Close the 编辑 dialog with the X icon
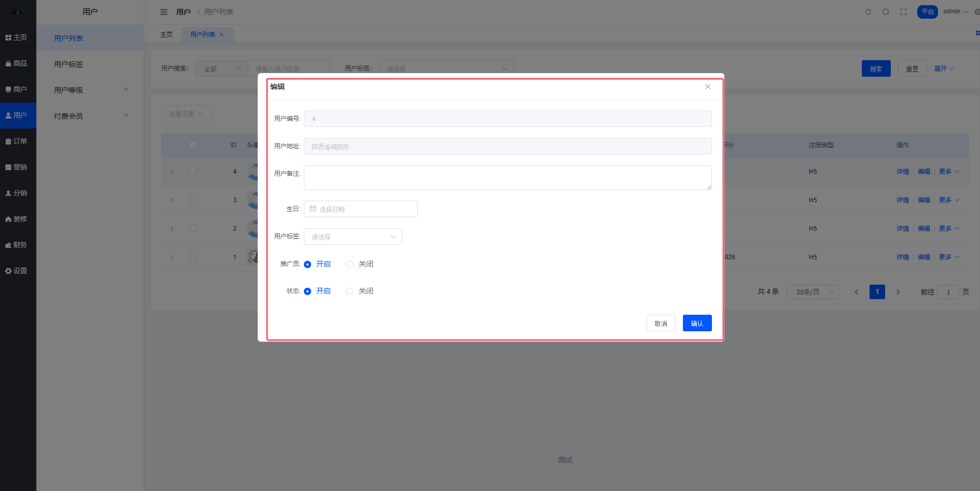The height and width of the screenshot is (491, 980). click(707, 87)
